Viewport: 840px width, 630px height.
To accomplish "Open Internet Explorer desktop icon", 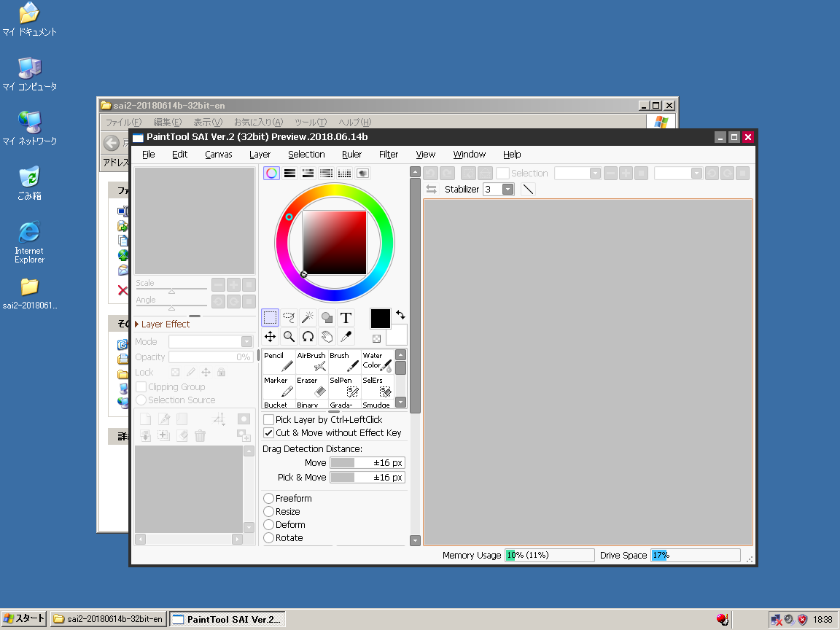I will (29, 242).
